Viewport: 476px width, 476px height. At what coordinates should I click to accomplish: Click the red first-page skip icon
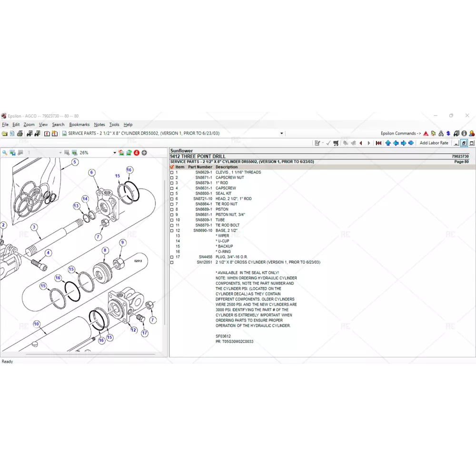[378, 143]
